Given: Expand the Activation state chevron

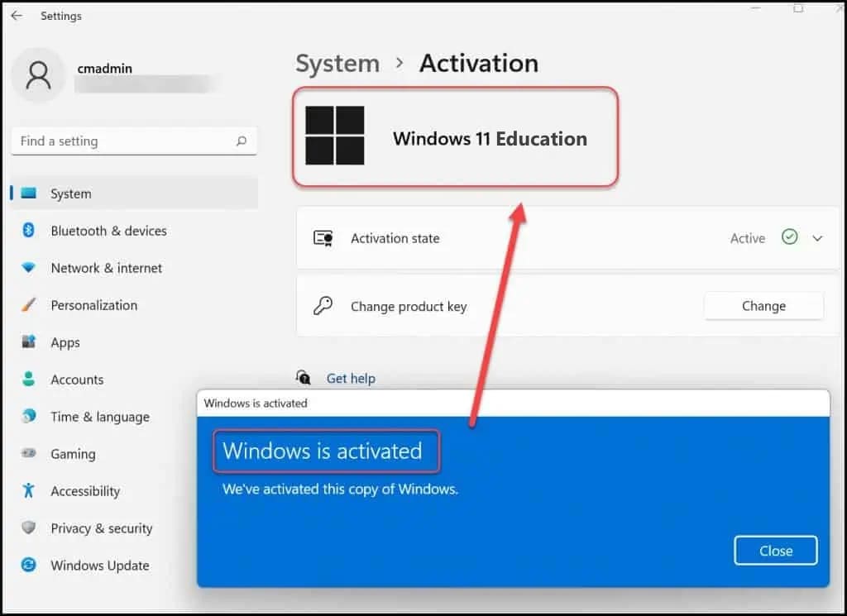Looking at the screenshot, I should (817, 238).
